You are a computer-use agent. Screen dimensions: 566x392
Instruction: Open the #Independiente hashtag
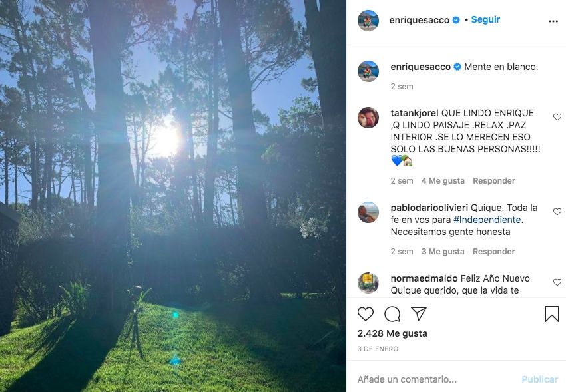tap(487, 220)
